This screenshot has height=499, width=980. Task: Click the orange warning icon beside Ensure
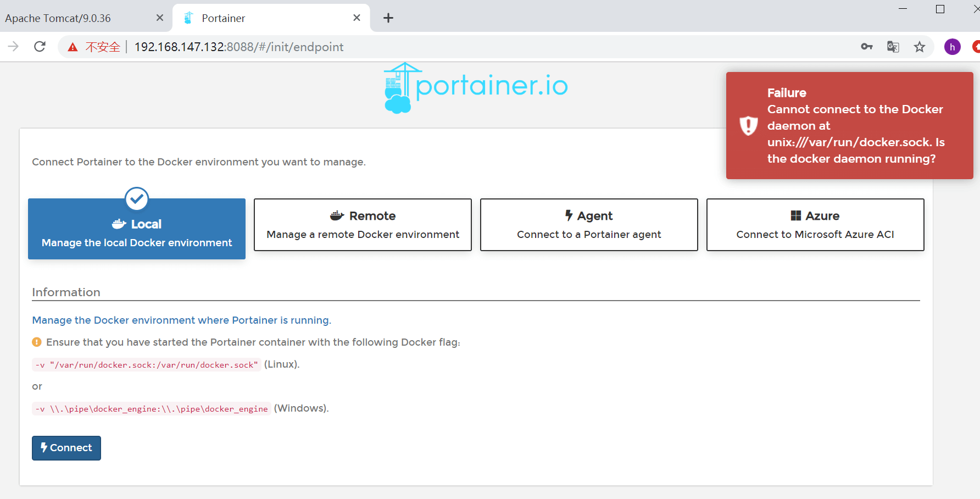point(37,342)
